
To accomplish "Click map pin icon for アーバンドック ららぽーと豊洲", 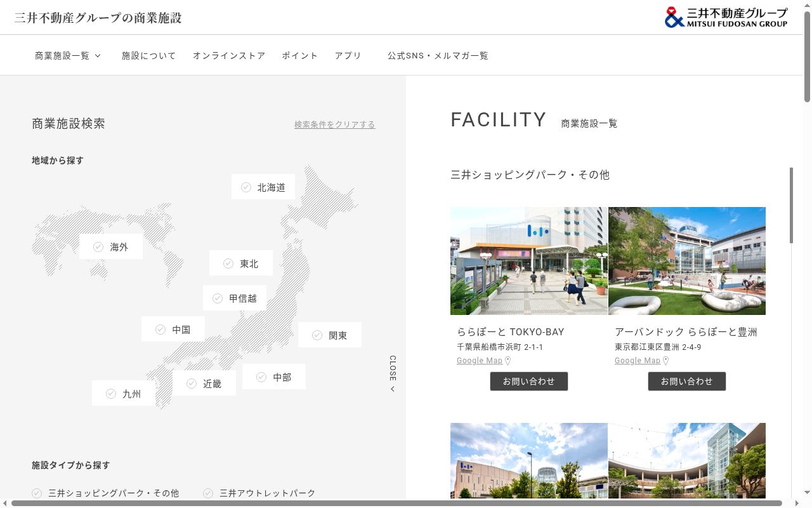I will click(665, 361).
